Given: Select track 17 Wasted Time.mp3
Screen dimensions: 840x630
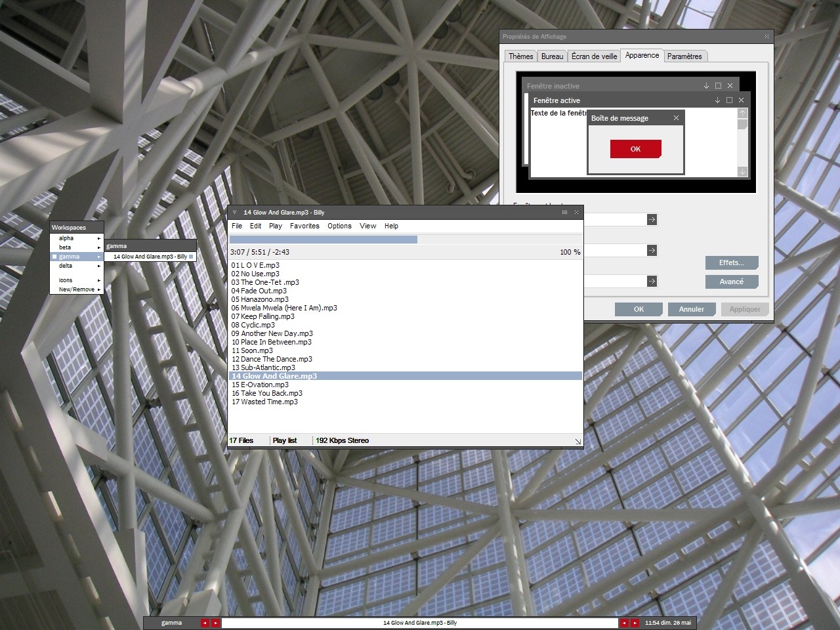Looking at the screenshot, I should 264,402.
